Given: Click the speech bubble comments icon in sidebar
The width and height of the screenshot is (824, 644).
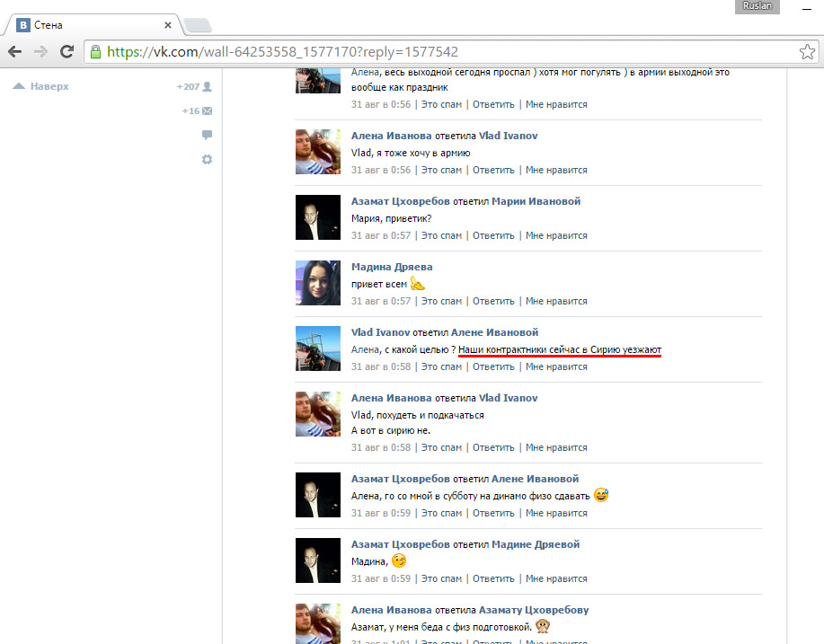Looking at the screenshot, I should [207, 136].
